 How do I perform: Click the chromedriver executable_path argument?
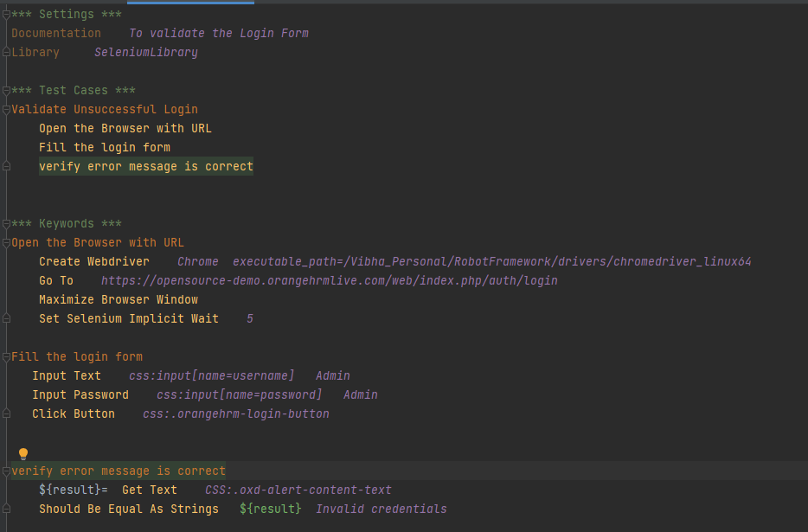(497, 262)
